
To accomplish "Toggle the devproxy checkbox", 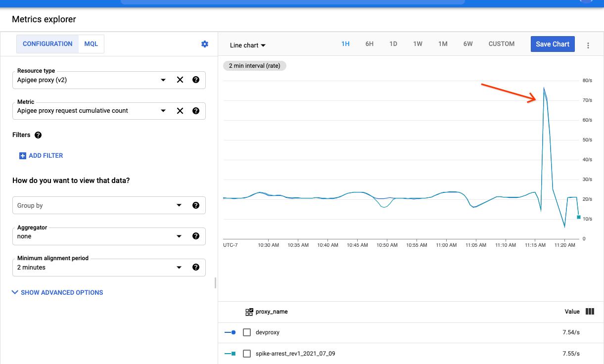I will tap(247, 332).
